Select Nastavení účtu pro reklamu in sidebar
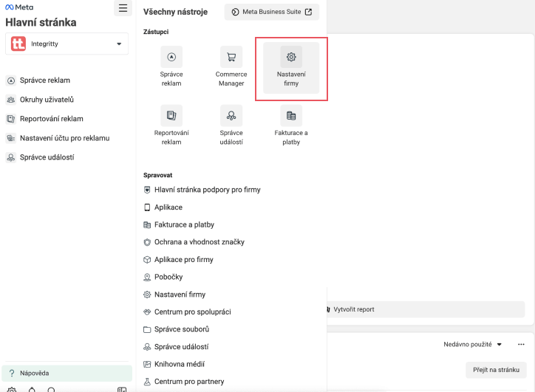The image size is (535, 392). [64, 138]
